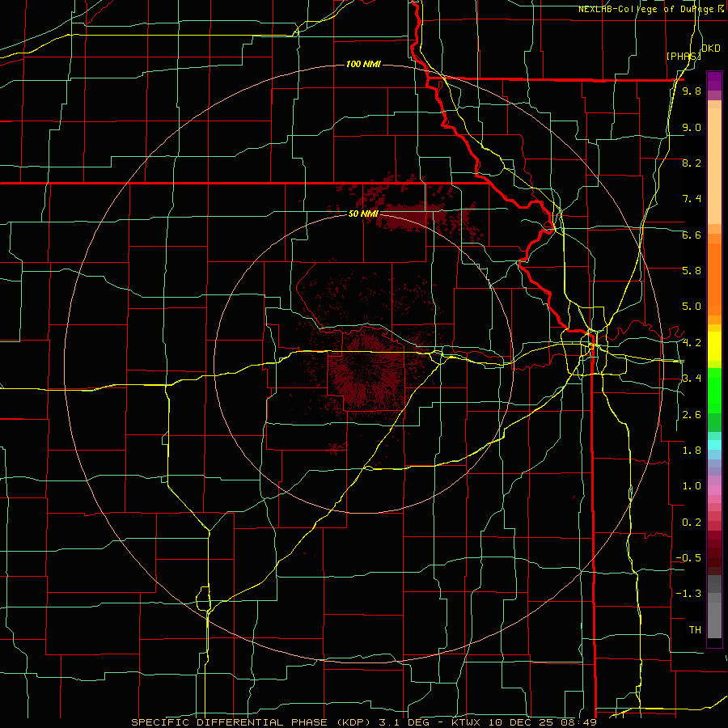Click the pink swatch on the color scale

coord(714,490)
